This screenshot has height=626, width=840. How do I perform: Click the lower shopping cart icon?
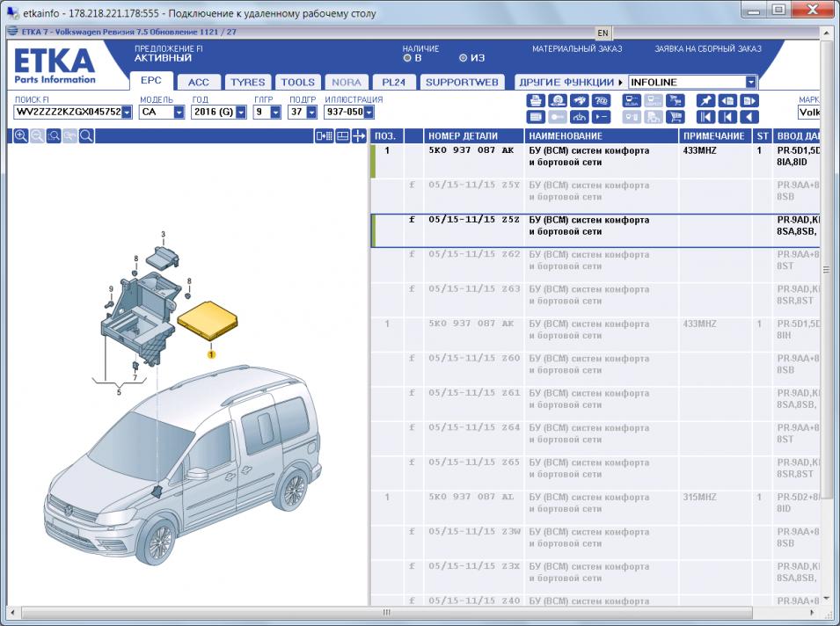[x=676, y=117]
